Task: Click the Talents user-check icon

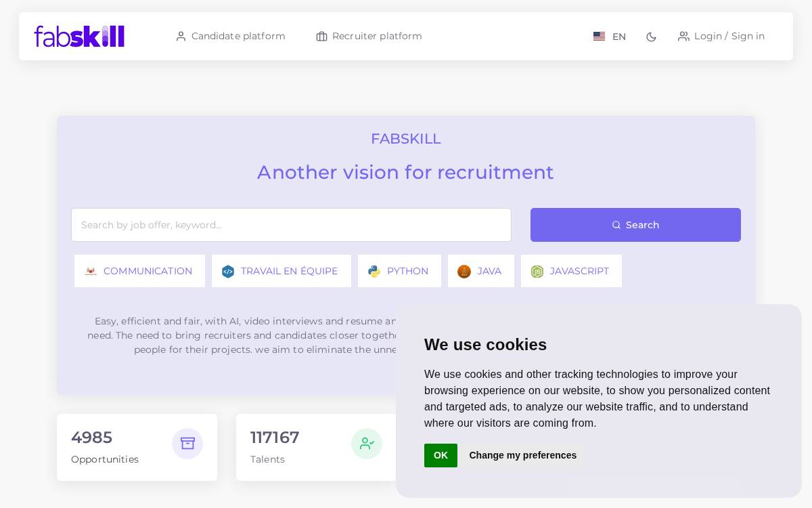Action: [367, 444]
